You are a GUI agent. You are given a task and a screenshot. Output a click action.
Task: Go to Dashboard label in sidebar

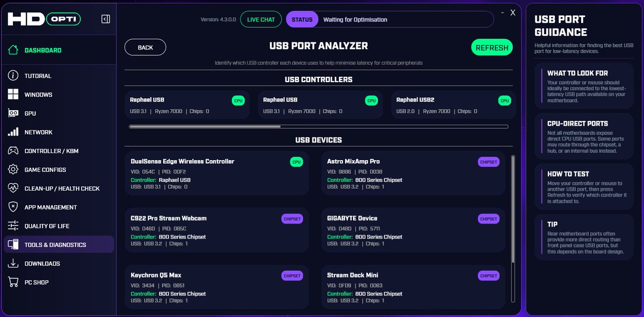pyautogui.click(x=43, y=51)
